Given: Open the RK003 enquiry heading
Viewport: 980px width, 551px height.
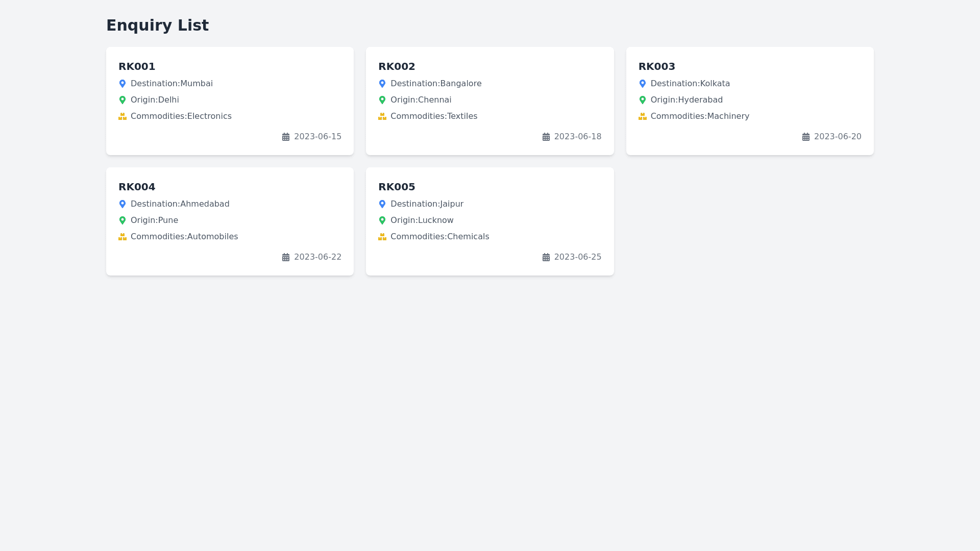Looking at the screenshot, I should [656, 66].
